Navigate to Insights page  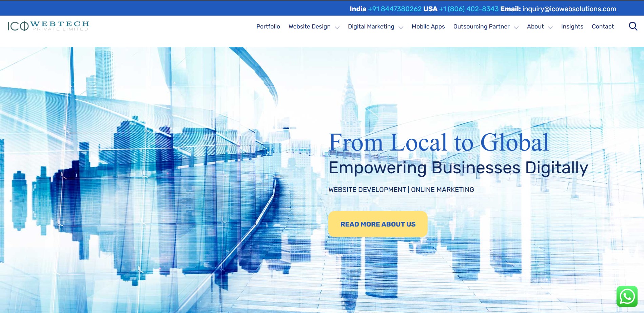572,26
